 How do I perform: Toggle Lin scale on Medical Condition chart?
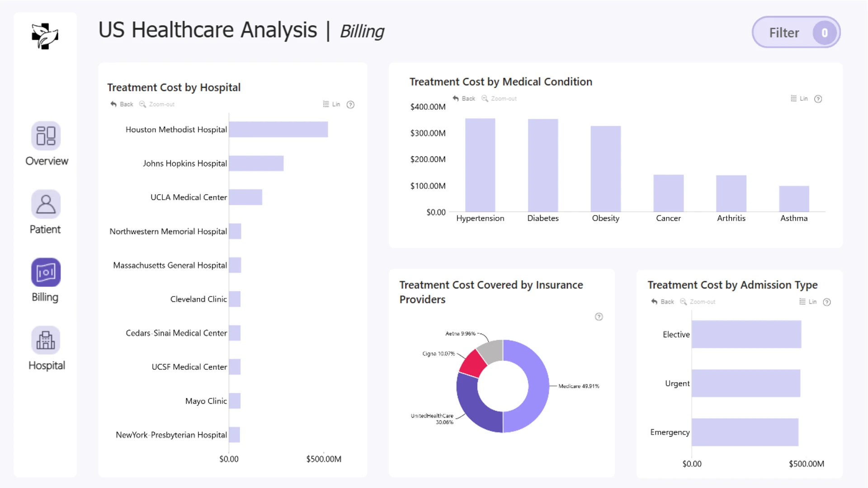pyautogui.click(x=799, y=99)
